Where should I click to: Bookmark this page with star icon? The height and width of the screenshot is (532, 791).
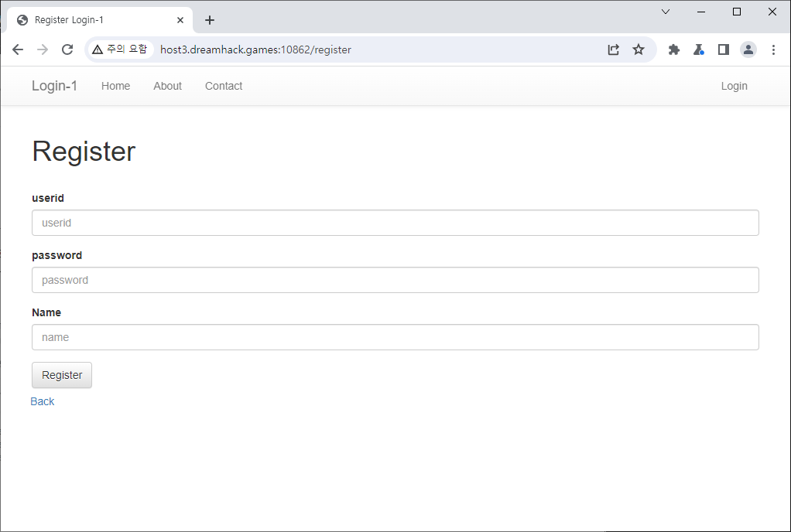pyautogui.click(x=639, y=49)
